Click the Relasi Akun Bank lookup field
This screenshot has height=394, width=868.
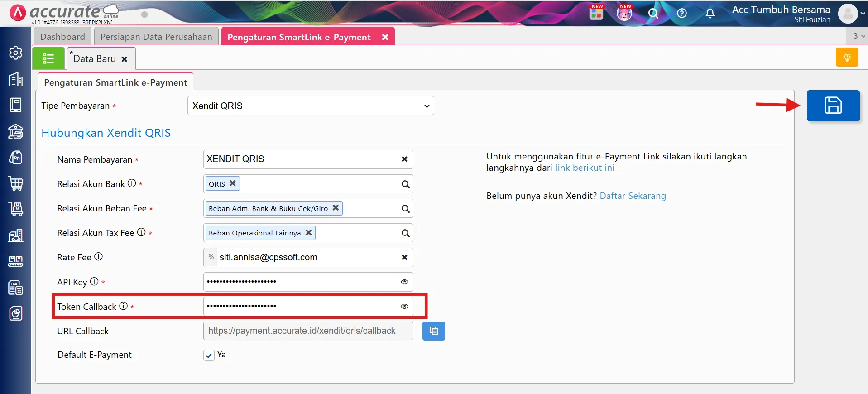(x=308, y=184)
